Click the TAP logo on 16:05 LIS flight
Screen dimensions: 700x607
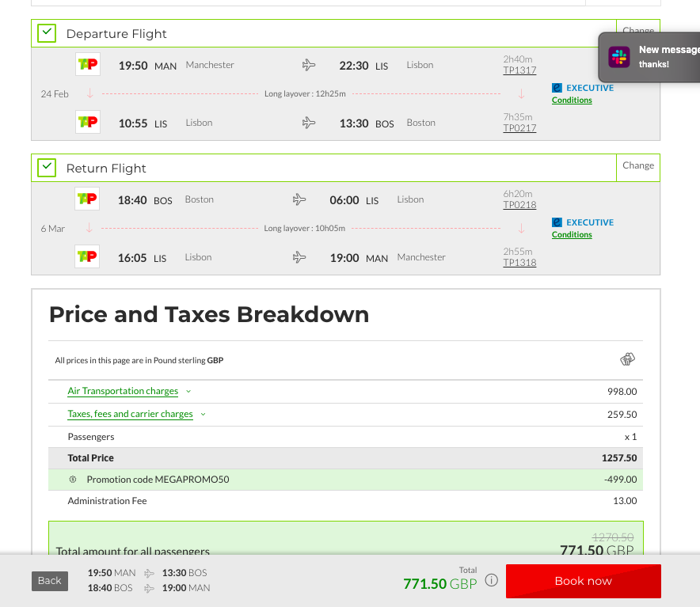tap(87, 256)
